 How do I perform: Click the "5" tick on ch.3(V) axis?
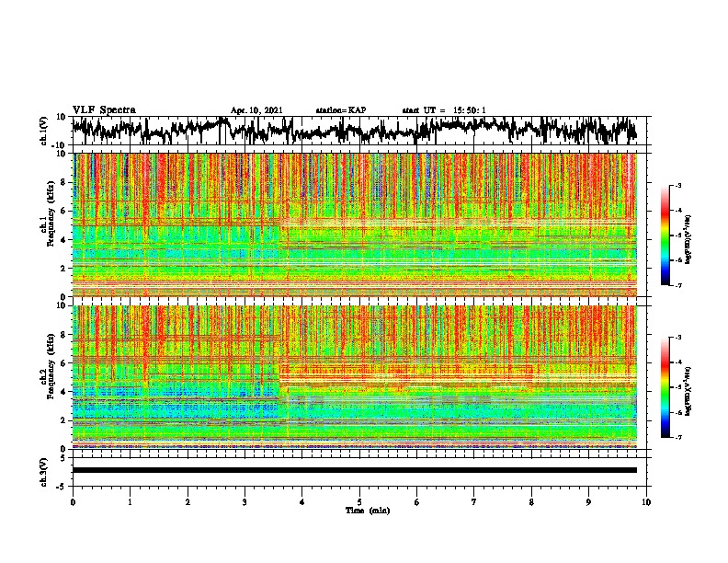point(64,458)
